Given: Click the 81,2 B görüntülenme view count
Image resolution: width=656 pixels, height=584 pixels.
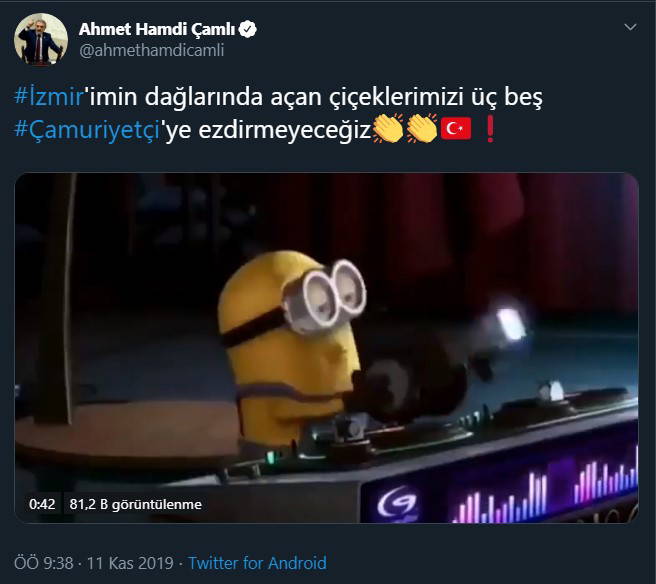Looking at the screenshot, I should [x=136, y=504].
